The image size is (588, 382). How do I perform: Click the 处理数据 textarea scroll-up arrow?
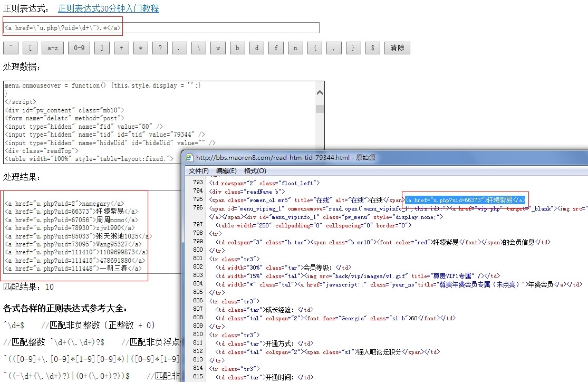coord(320,92)
